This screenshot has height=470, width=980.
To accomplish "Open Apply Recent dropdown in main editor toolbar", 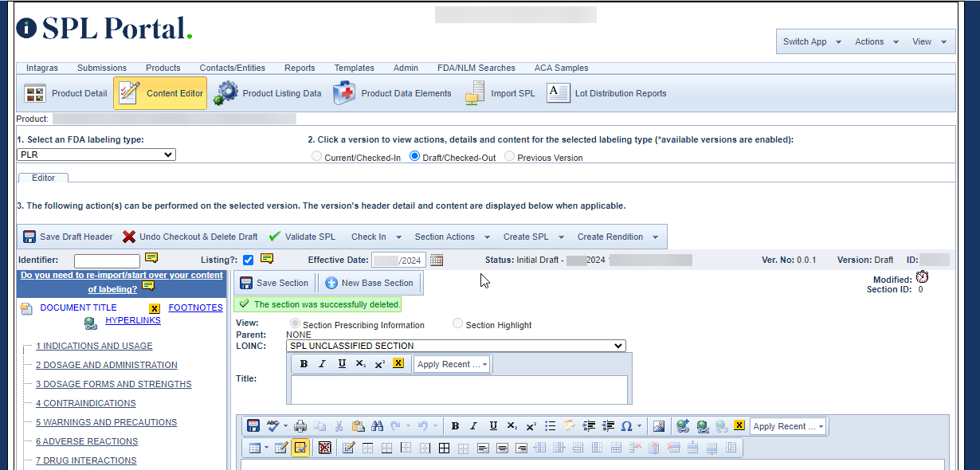I will coord(788,426).
